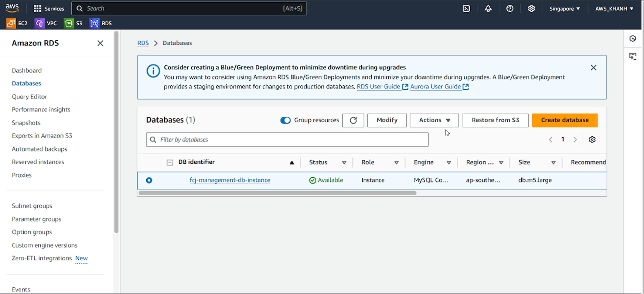Screen dimensions: 644x294
Task: Refresh the databases list
Action: 353,120
